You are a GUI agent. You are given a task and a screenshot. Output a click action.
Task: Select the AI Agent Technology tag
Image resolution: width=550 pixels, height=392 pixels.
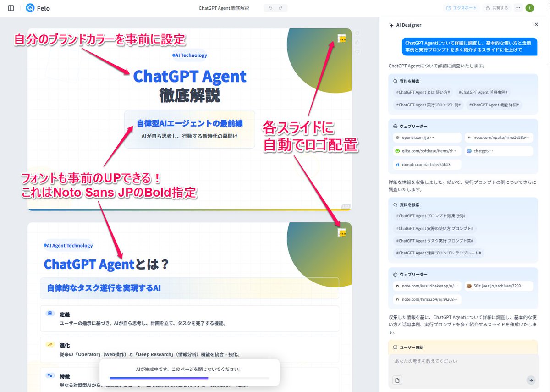click(68, 246)
